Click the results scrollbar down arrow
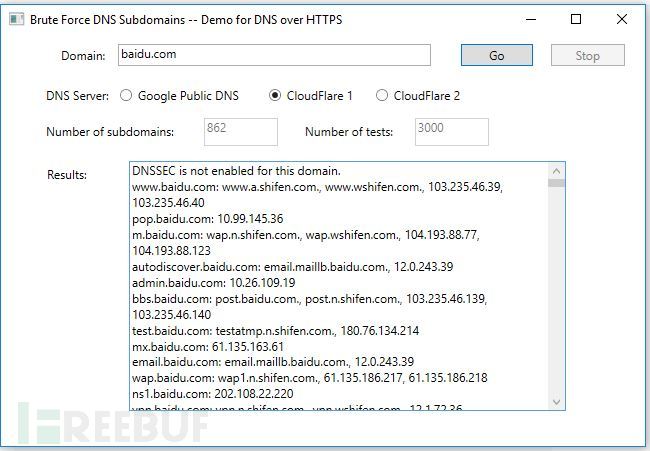This screenshot has height=451, width=650. [556, 401]
